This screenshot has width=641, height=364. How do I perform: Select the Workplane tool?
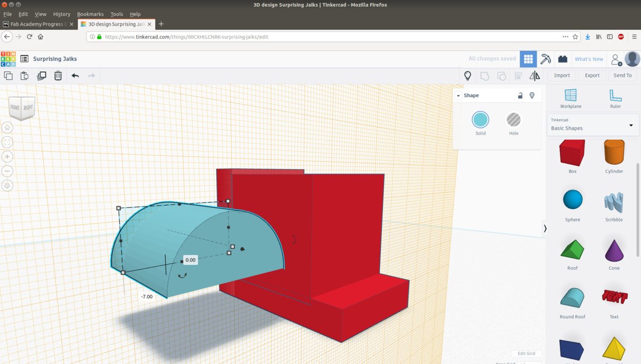pyautogui.click(x=570, y=99)
